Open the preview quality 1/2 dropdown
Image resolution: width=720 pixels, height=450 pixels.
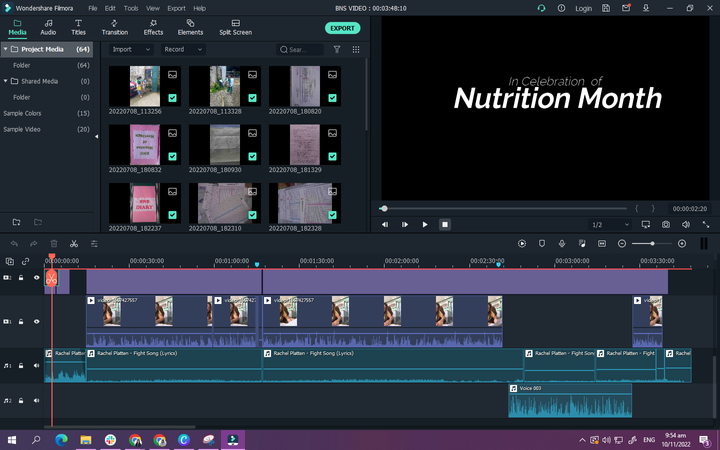point(610,225)
